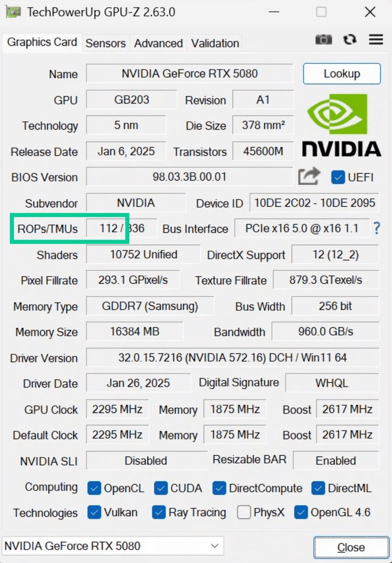
Task: Click the Name field showing RTX 5080
Action: pos(190,74)
